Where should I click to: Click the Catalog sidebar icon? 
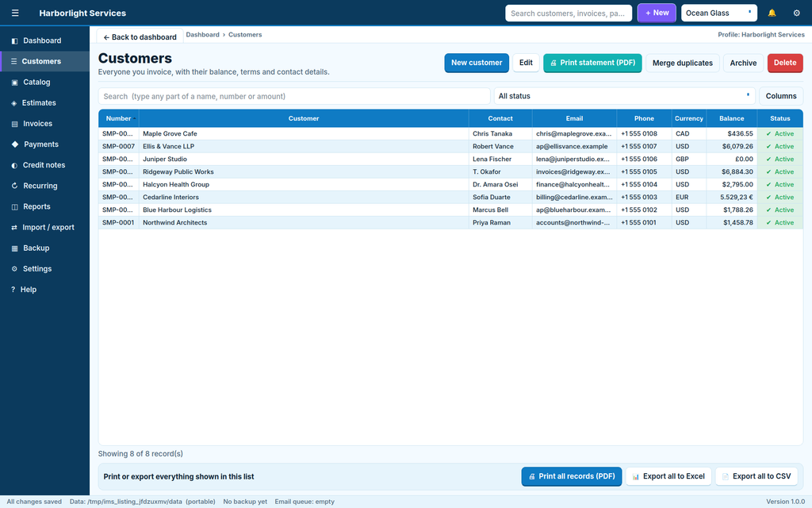(14, 82)
